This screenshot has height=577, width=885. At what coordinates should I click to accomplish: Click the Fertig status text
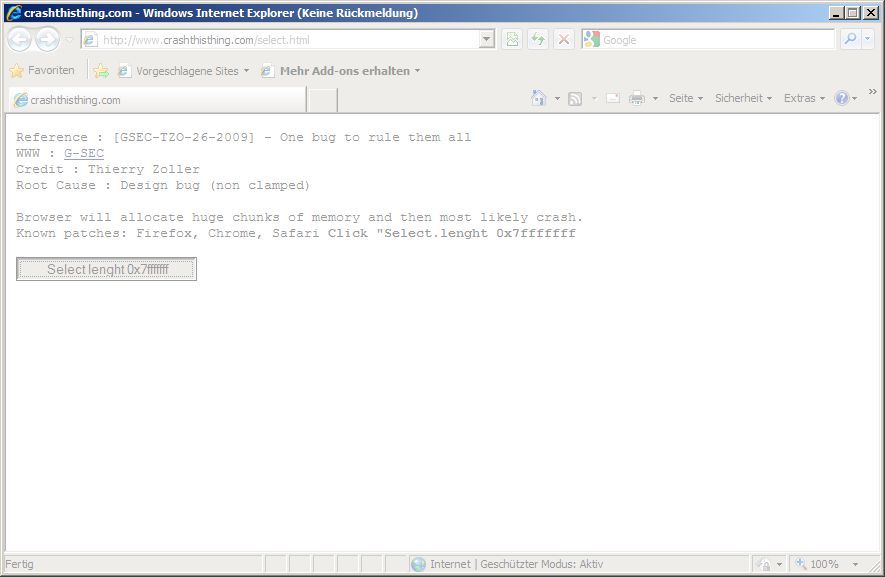[x=19, y=564]
